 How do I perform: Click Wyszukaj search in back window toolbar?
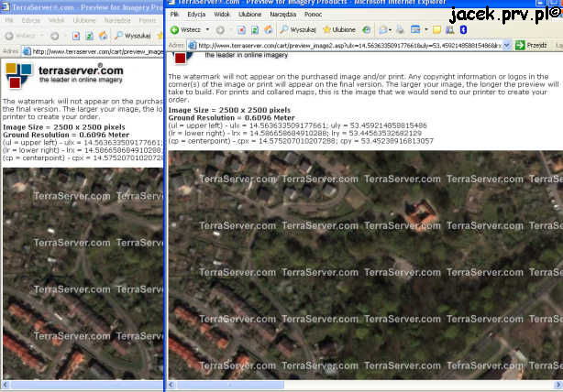(132, 36)
